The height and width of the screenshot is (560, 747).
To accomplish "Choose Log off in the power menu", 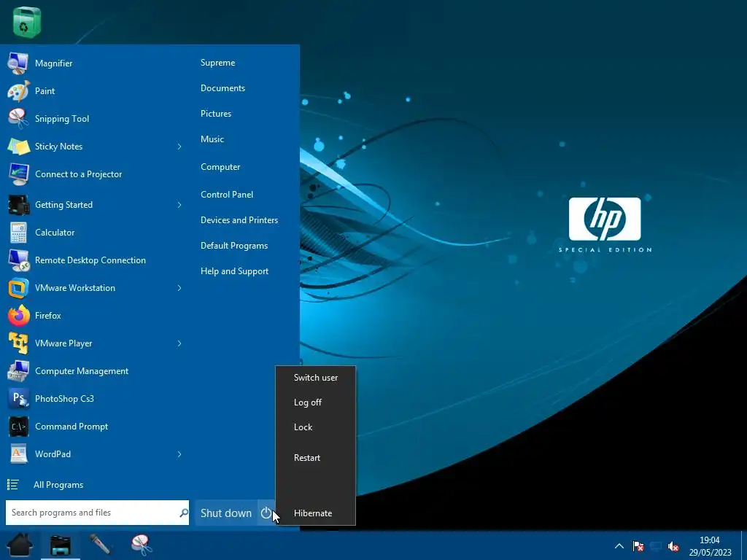I will (x=315, y=402).
